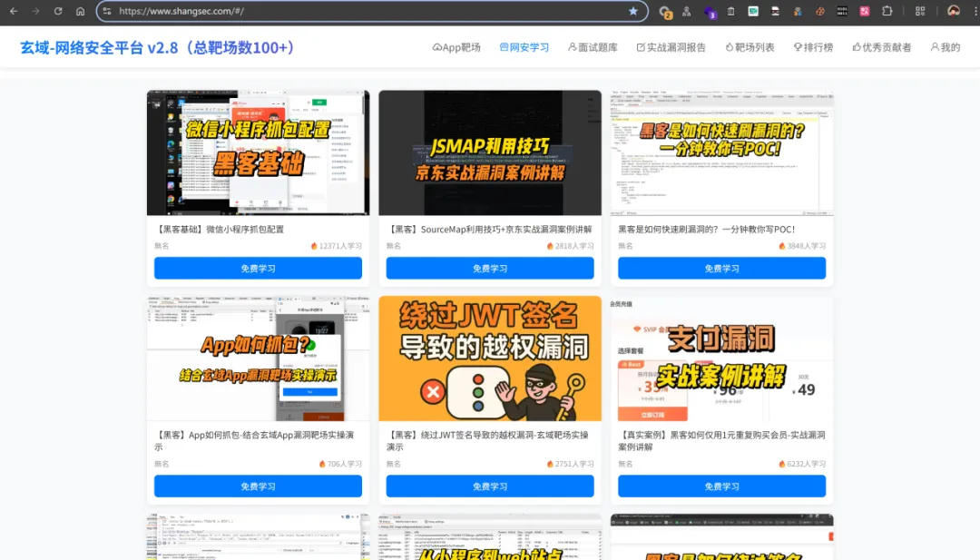Click the extension icon with badge 2
This screenshot has width=980, height=560.
tap(665, 11)
